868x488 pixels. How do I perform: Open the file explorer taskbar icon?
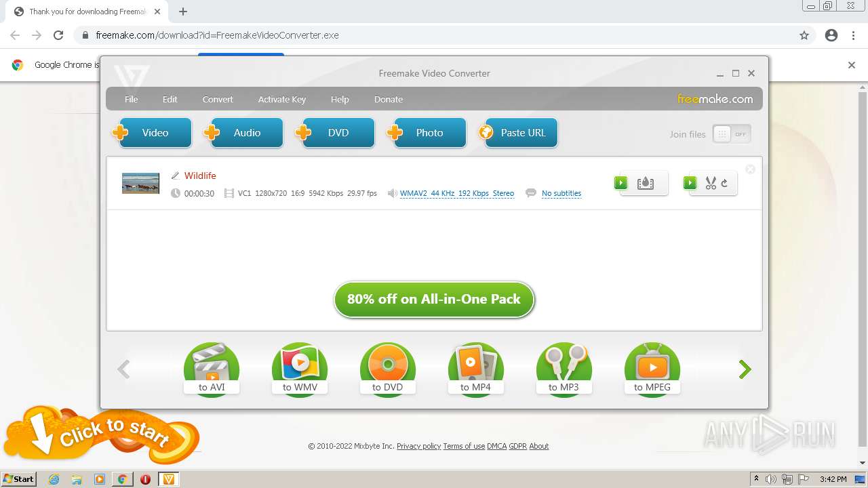point(77,479)
